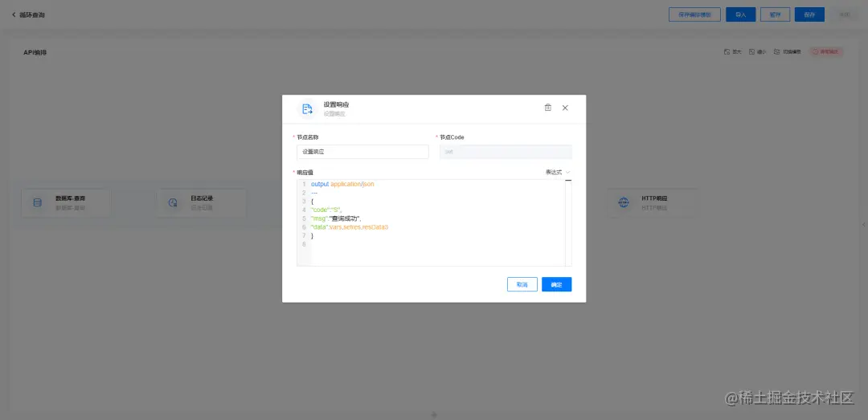Select the 数据库-查询 node title
Viewport: 868px width, 420px height.
pyautogui.click(x=70, y=198)
